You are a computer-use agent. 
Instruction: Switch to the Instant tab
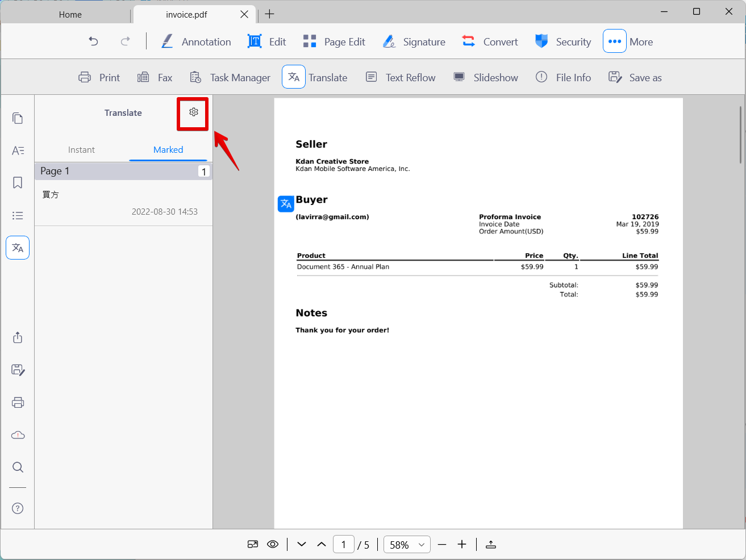(x=81, y=150)
